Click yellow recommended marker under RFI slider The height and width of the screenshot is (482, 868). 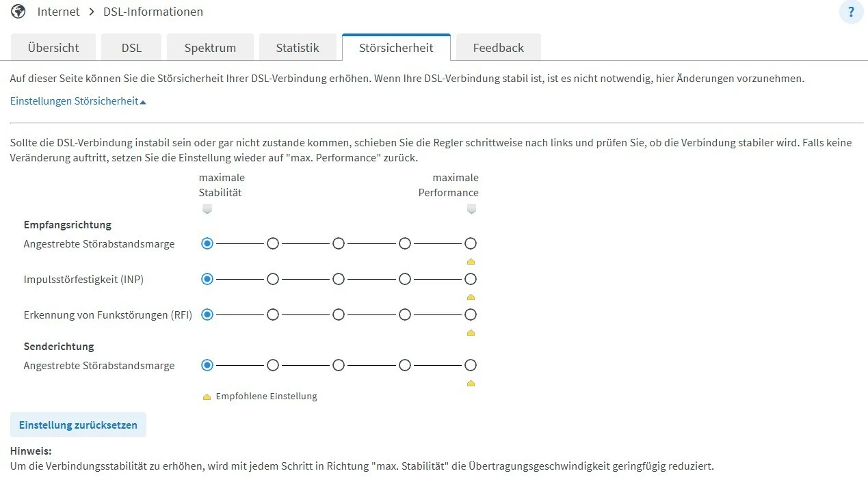point(471,333)
